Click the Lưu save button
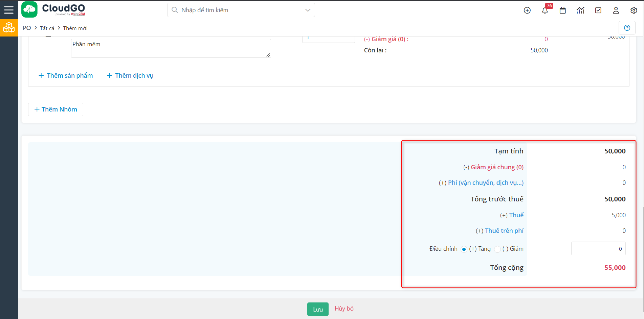The image size is (644, 319). pos(318,309)
